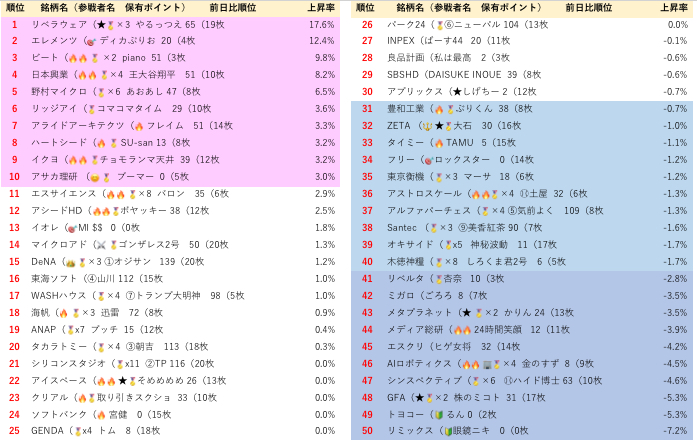Select the アライドアーキテクツ row
This screenshot has width=697, height=441.
[171, 126]
